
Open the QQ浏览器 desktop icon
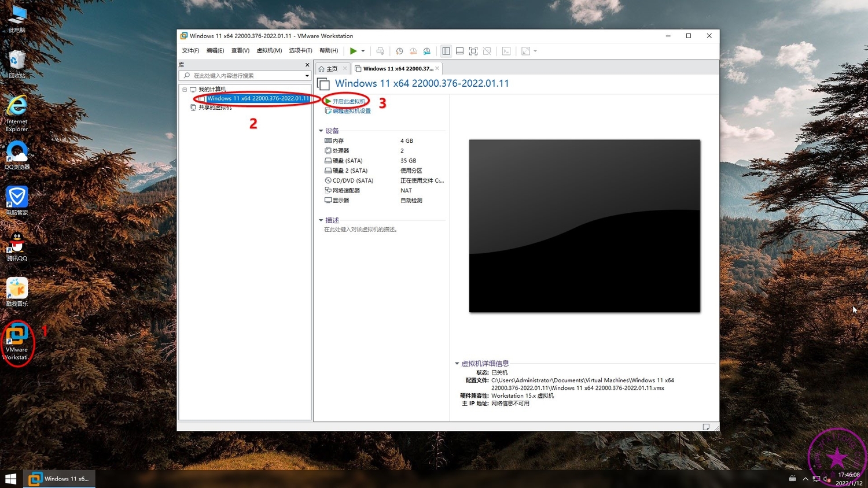click(x=17, y=156)
